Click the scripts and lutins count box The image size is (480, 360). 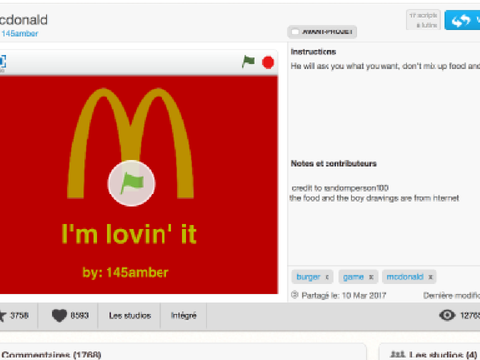tap(423, 20)
